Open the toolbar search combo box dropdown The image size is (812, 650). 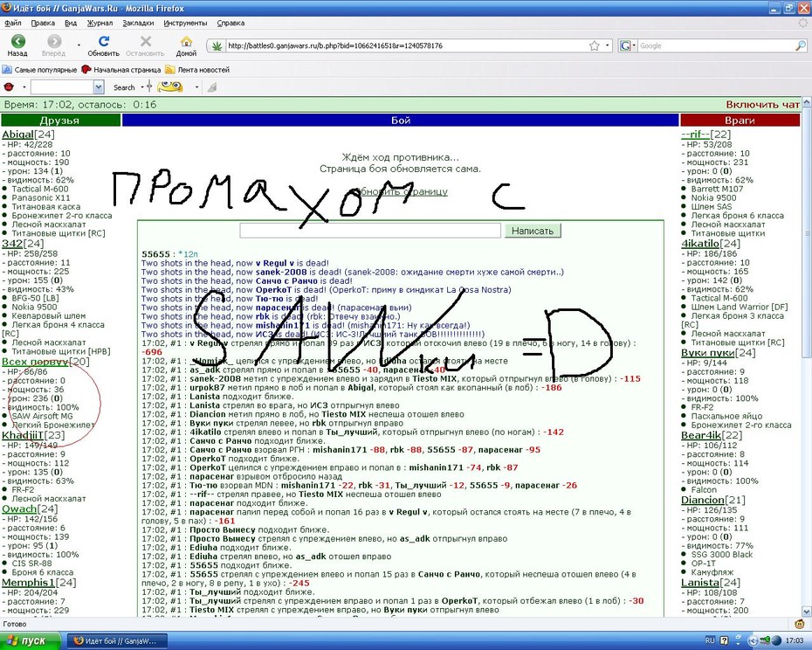(99, 87)
